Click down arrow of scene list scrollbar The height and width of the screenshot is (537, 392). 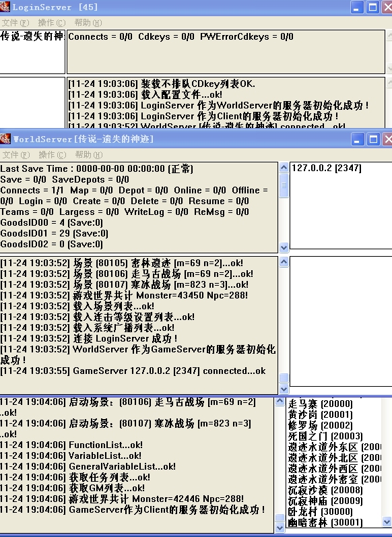tap(387, 522)
